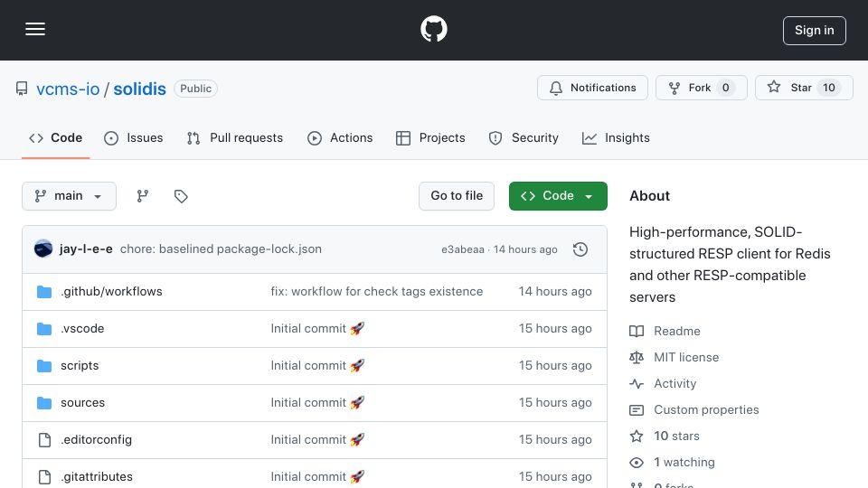Click the '14 hours ago' text in the .github/workflows row

[x=555, y=292]
